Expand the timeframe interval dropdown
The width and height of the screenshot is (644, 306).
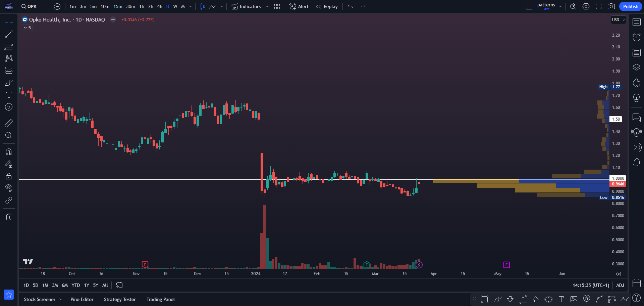coord(191,6)
